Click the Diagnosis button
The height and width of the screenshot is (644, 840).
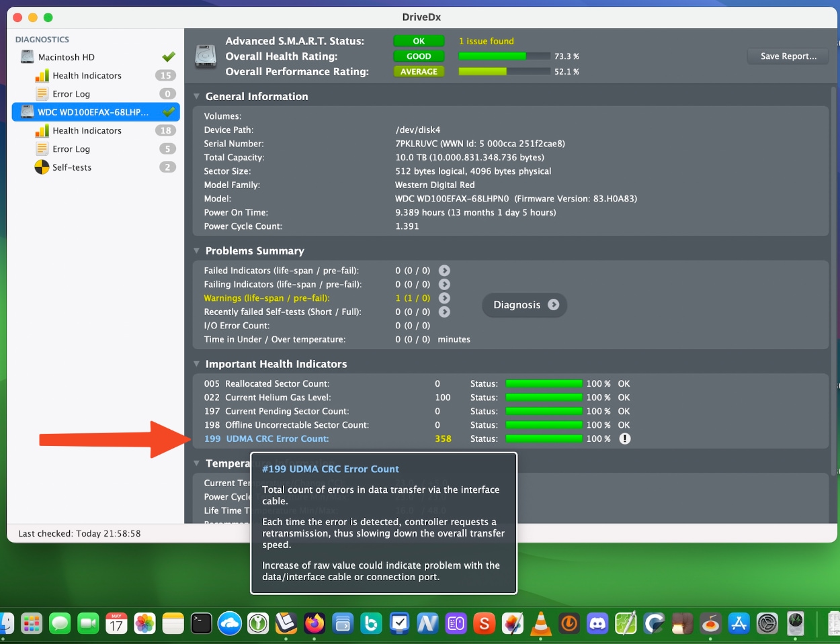coord(525,305)
